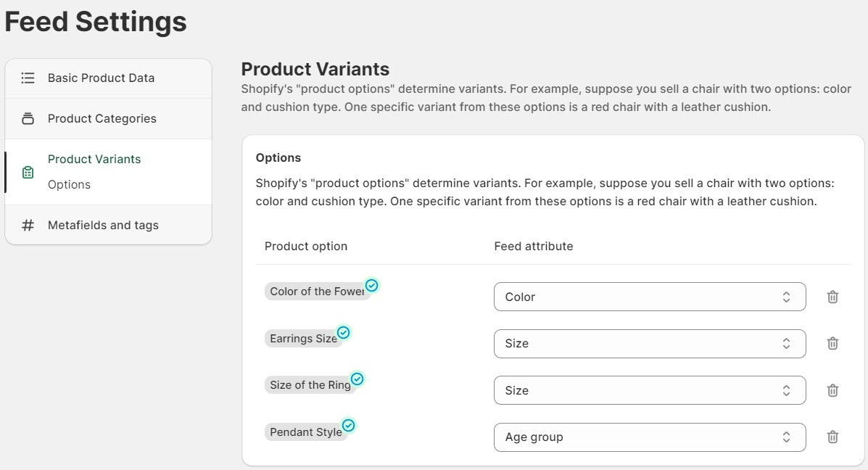868x470 pixels.
Task: Open the Color feed attribute dropdown
Action: [649, 297]
